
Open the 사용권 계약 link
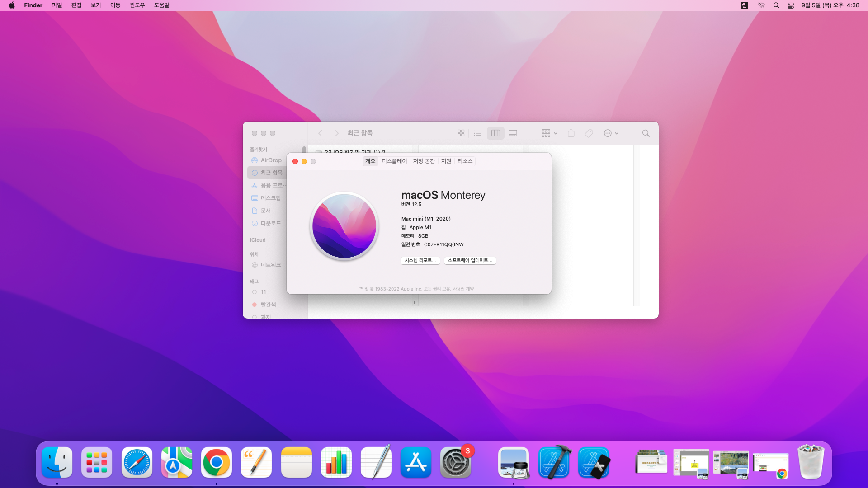[463, 289]
